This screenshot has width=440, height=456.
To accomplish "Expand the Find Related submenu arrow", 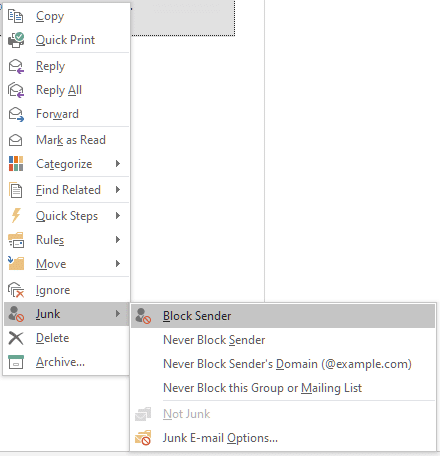I will click(117, 190).
